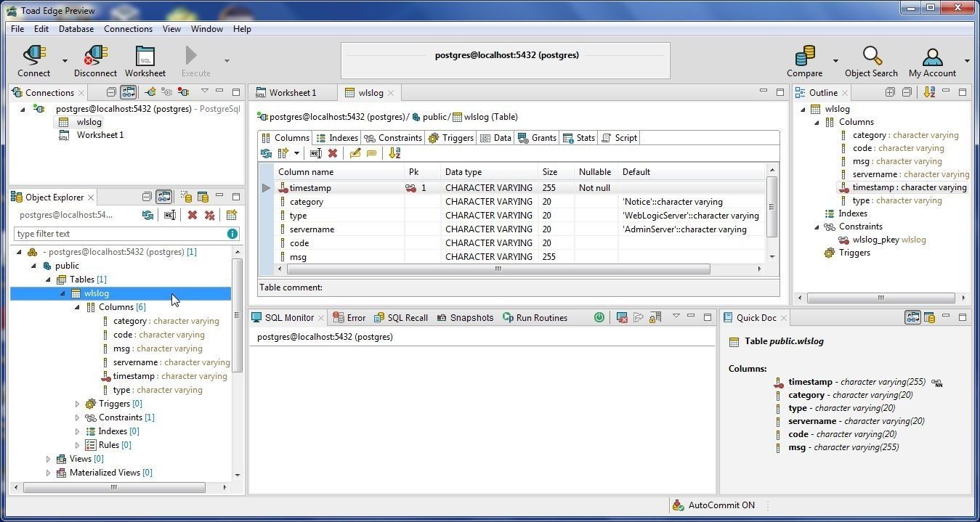Collapse all in the Connections panel
The width and height of the screenshot is (980, 522).
click(x=111, y=92)
